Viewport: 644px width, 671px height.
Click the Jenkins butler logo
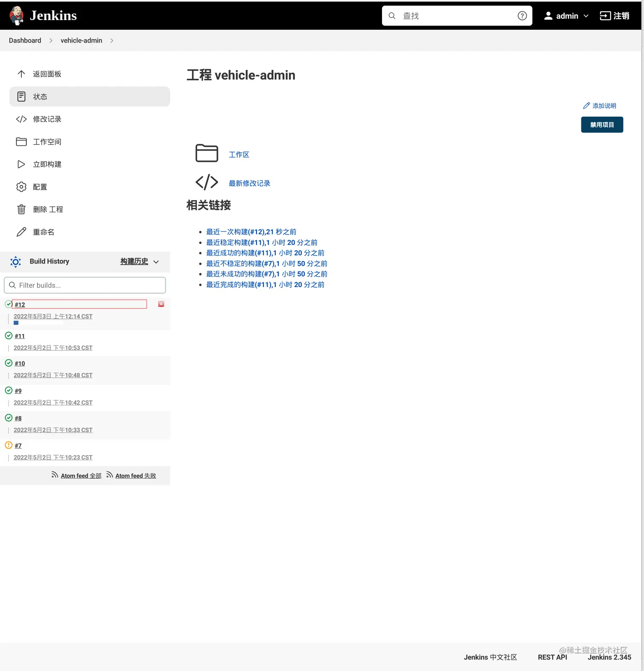tap(17, 16)
